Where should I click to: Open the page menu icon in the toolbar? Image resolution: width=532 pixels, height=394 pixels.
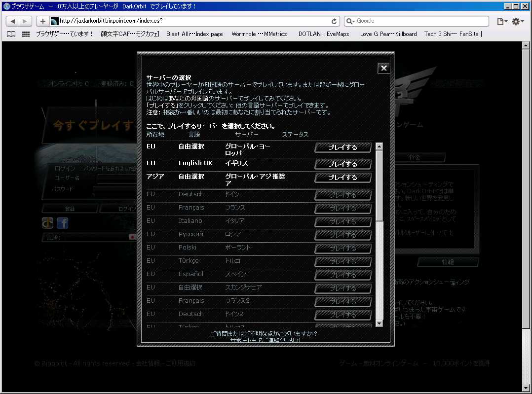coord(502,21)
